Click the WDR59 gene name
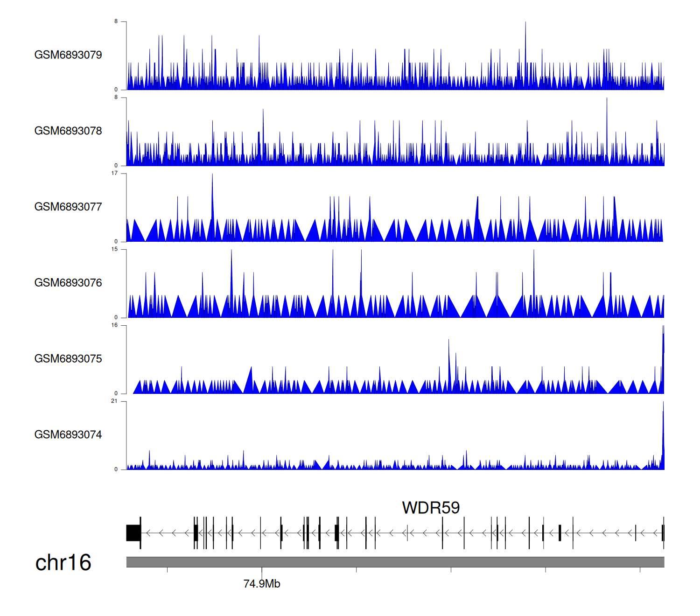This screenshot has width=700, height=616. click(x=431, y=508)
